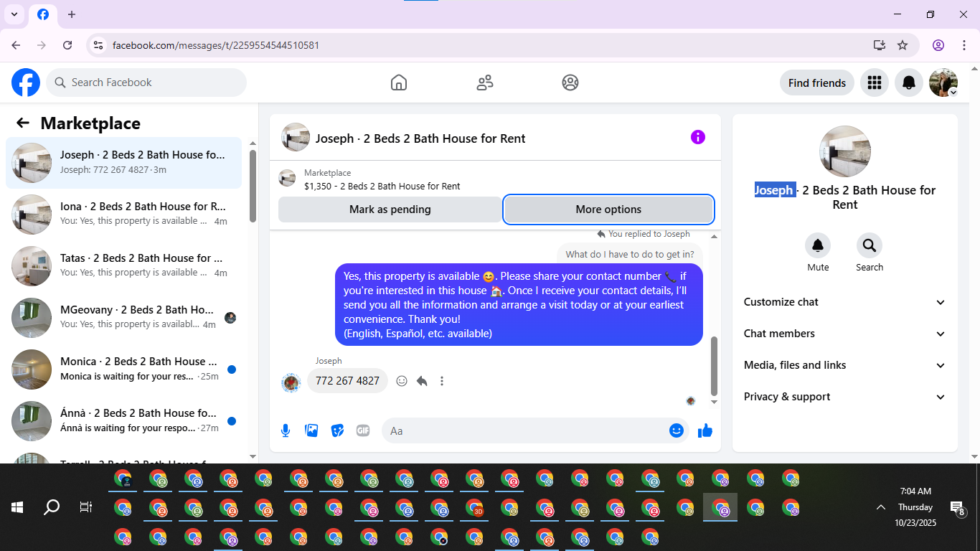Screen dimensions: 980x551
Task: Go back with browser back arrow
Action: coord(16,45)
